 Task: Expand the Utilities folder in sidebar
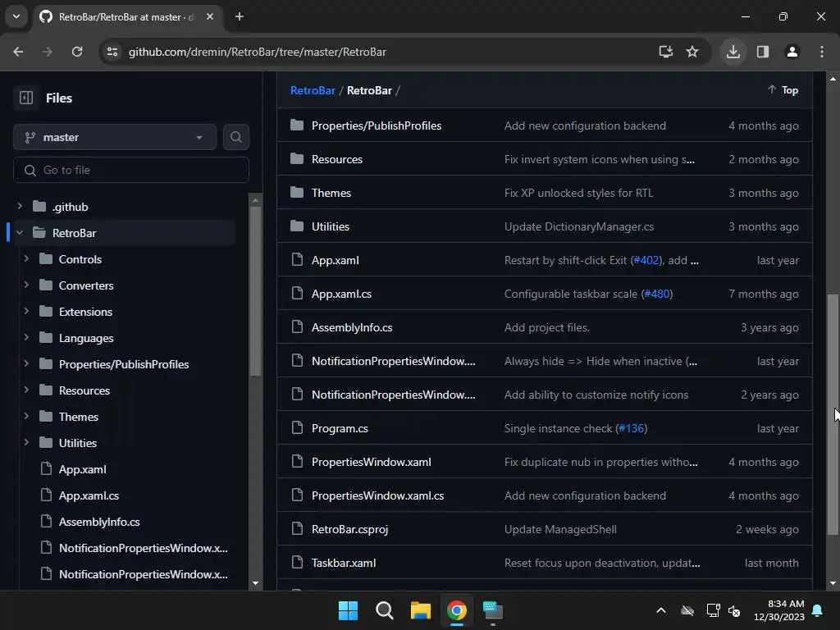click(26, 442)
